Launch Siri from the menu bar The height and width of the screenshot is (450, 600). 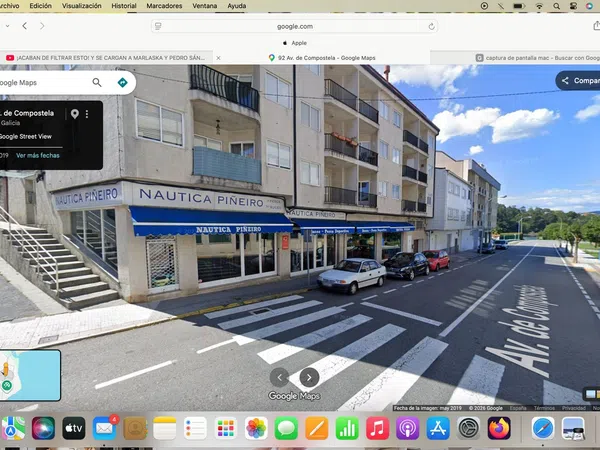[590, 6]
